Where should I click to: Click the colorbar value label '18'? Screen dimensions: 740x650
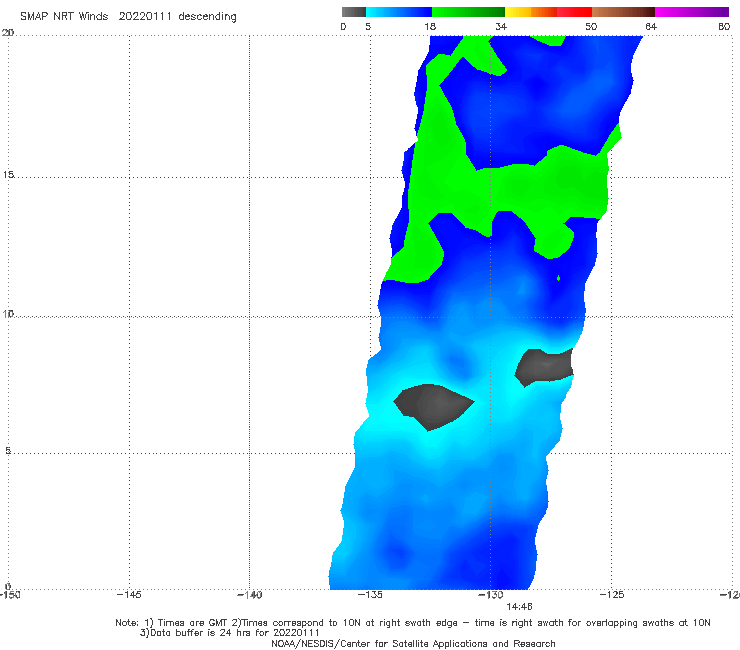(x=430, y=26)
